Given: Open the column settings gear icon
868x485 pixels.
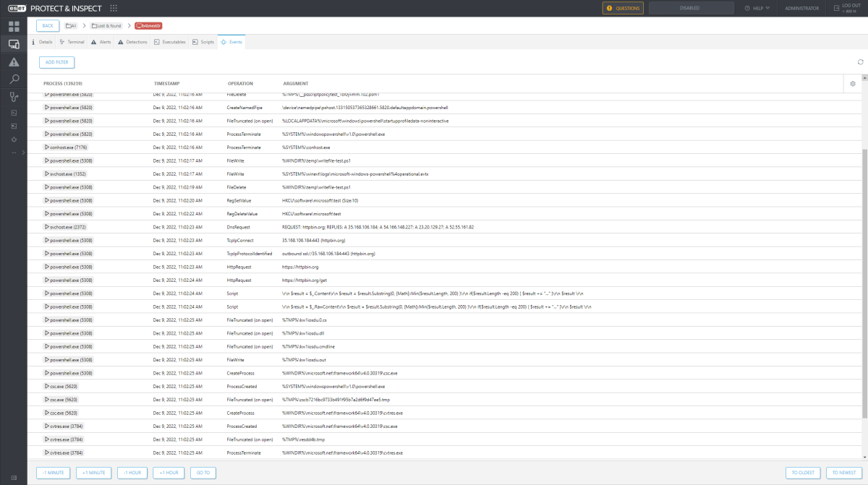Looking at the screenshot, I should (853, 83).
